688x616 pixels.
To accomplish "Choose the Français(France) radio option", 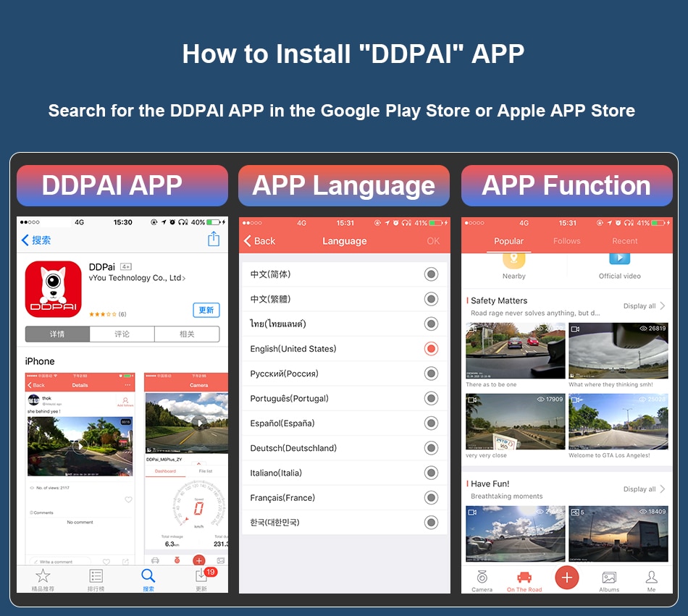I will pyautogui.click(x=432, y=497).
